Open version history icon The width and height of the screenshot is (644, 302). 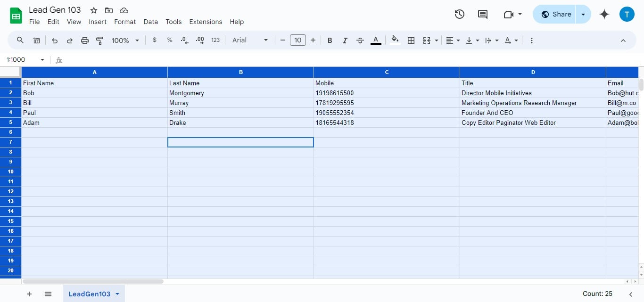click(x=459, y=14)
